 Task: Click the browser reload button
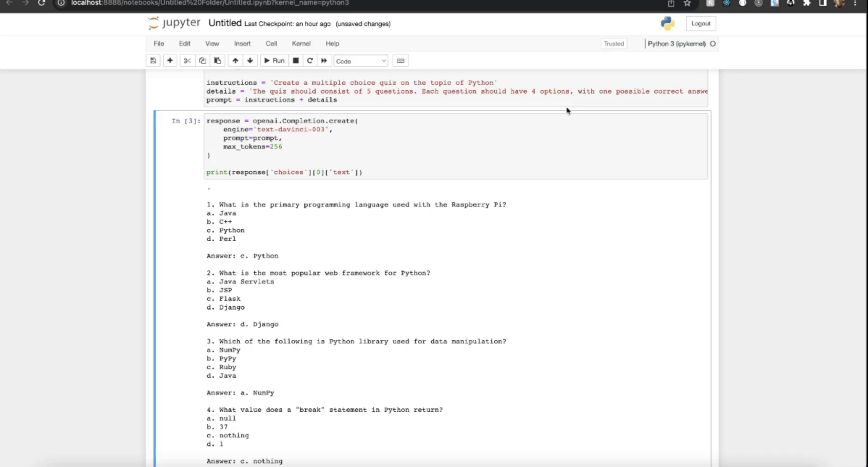(x=41, y=3)
